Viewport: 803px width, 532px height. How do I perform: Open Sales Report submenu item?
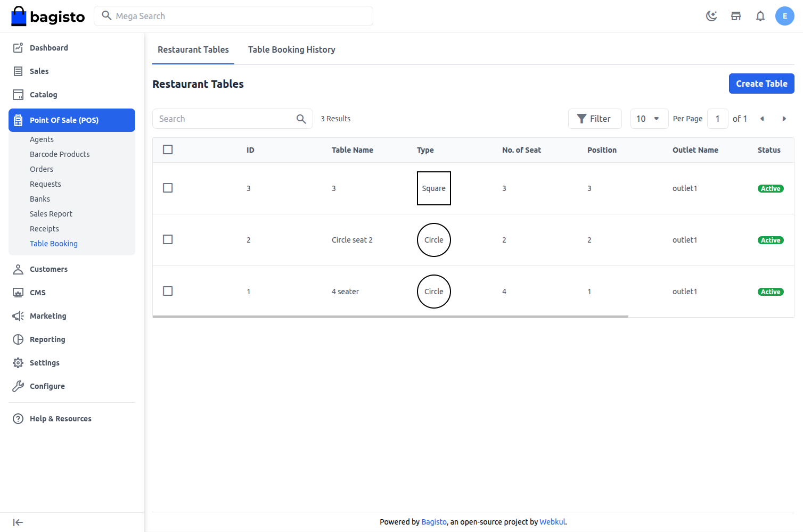pyautogui.click(x=51, y=214)
